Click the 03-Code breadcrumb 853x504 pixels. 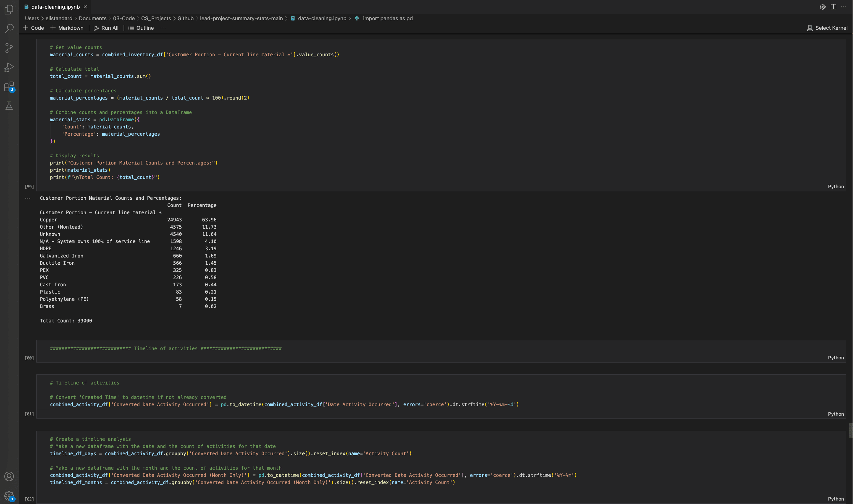point(124,18)
